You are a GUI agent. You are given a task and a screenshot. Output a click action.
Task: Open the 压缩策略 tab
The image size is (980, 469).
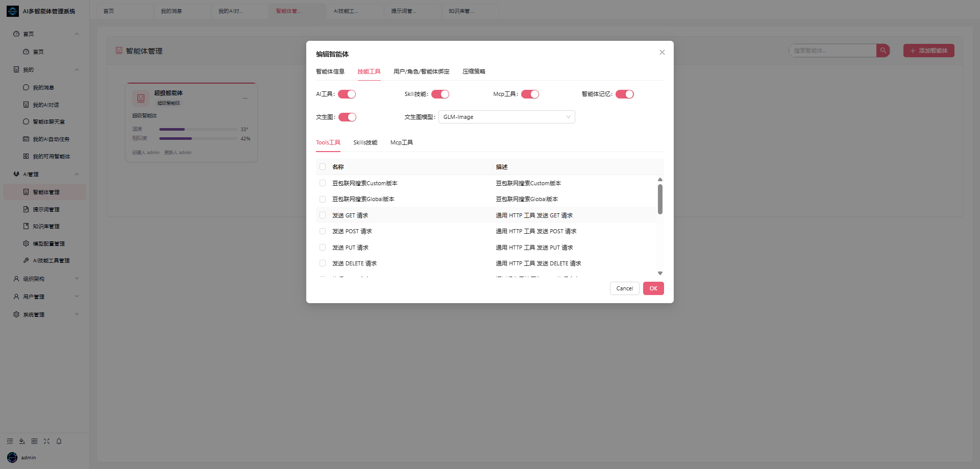[x=474, y=71]
